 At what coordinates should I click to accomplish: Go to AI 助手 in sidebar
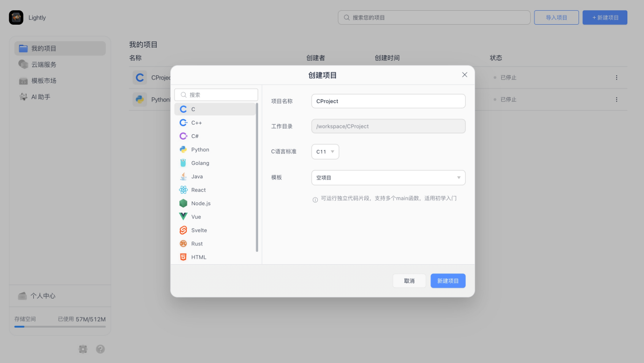[60, 97]
